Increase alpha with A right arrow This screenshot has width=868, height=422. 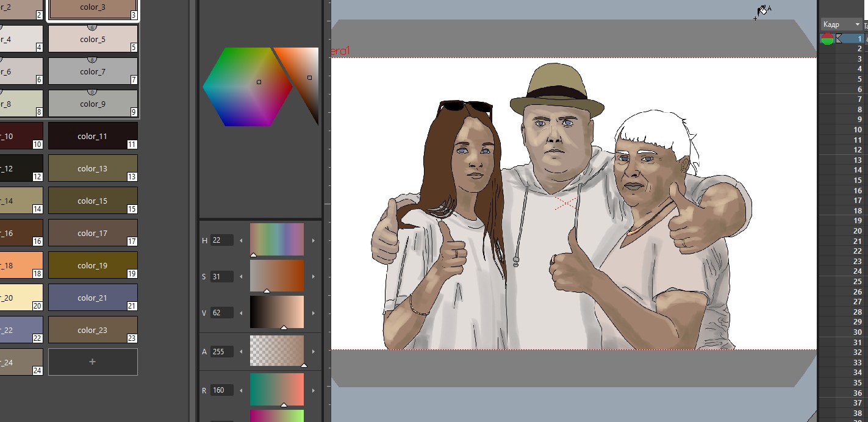tap(314, 351)
